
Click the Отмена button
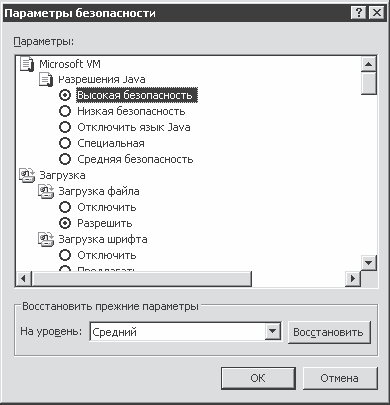pyautogui.click(x=340, y=378)
